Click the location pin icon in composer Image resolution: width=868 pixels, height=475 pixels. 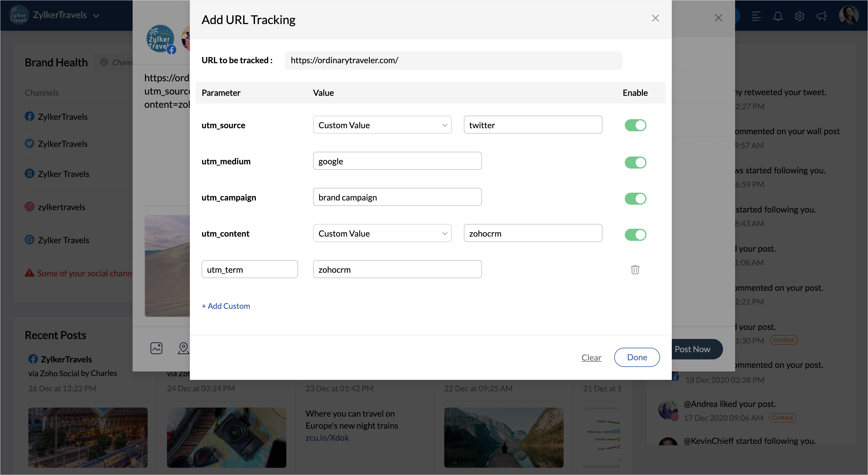[x=183, y=348]
